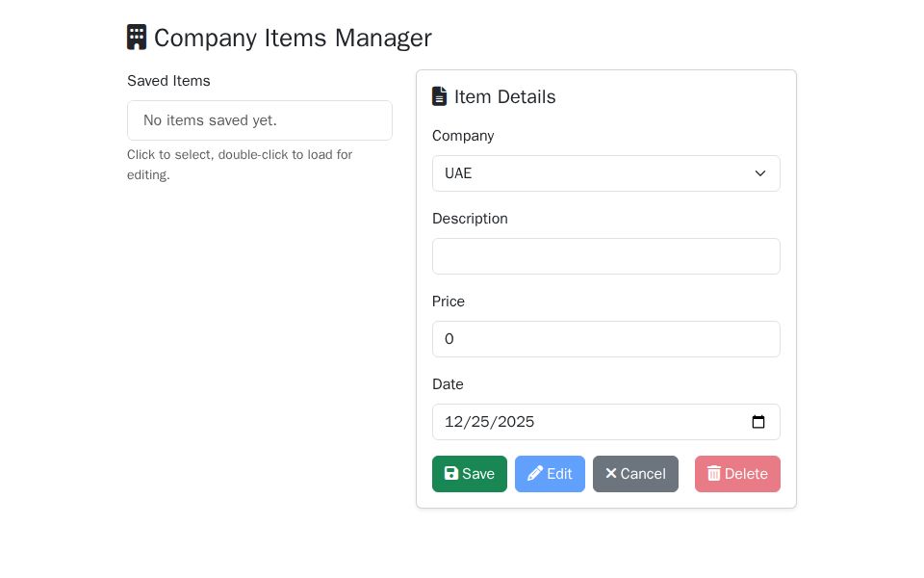Viewport: 924px width, 578px height.
Task: Click the Price field showing 0
Action: tap(606, 339)
